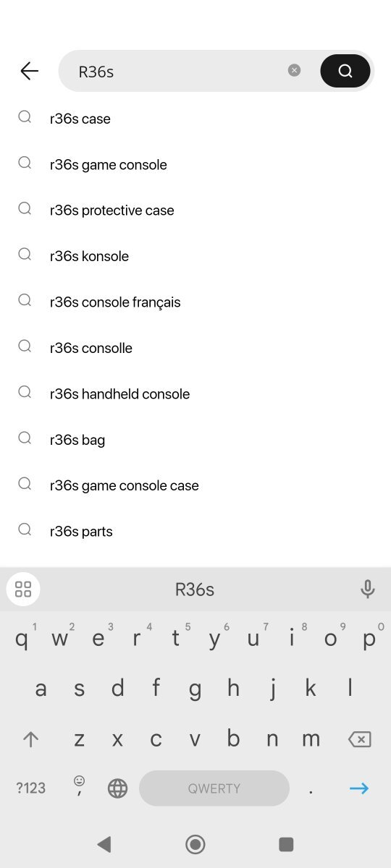Tap the Android home navigation button
The width and height of the screenshot is (391, 868).
[x=195, y=844]
